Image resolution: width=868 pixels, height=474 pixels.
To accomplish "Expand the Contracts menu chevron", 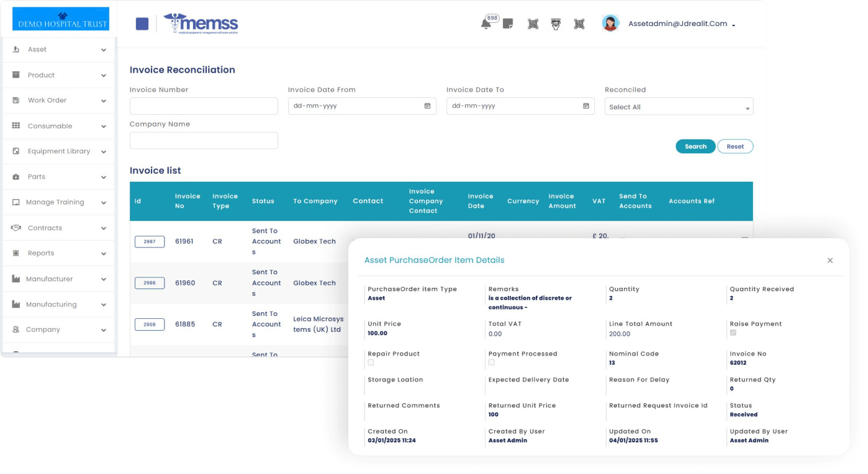I will [104, 228].
